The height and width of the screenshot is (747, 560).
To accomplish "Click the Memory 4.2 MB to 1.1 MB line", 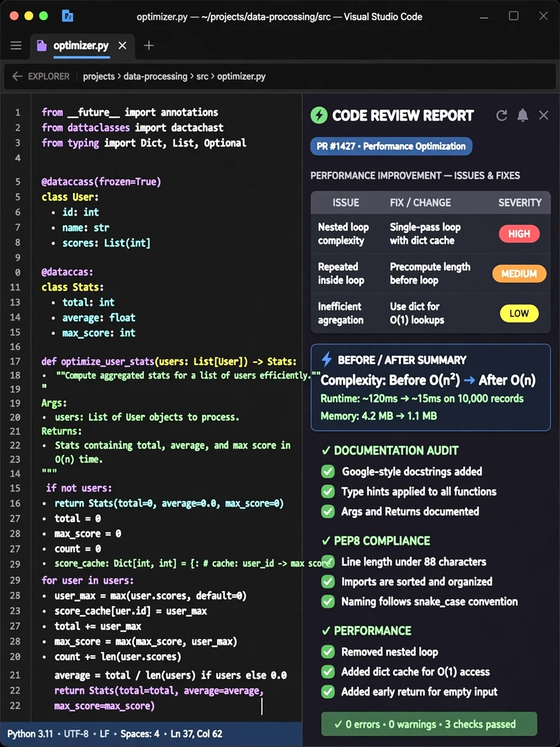I will coord(378,416).
